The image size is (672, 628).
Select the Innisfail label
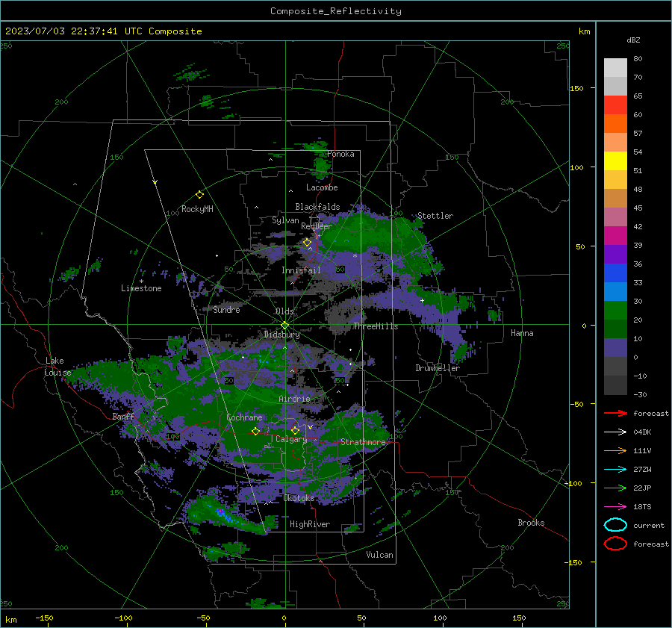[x=301, y=270]
